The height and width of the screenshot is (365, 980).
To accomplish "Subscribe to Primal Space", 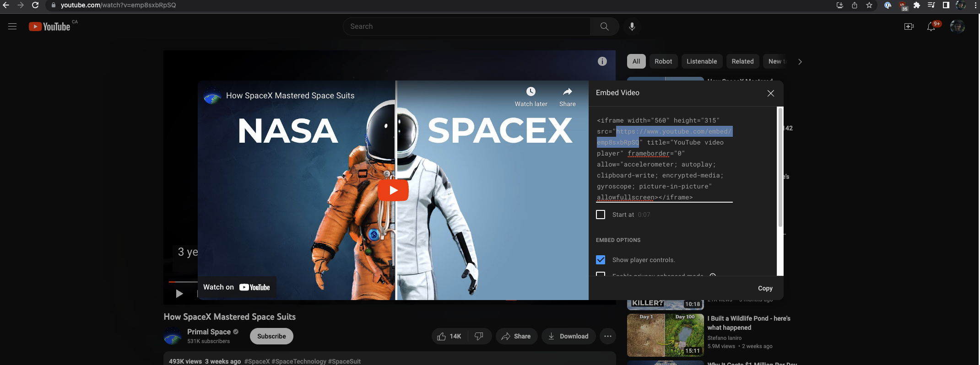I will point(271,336).
